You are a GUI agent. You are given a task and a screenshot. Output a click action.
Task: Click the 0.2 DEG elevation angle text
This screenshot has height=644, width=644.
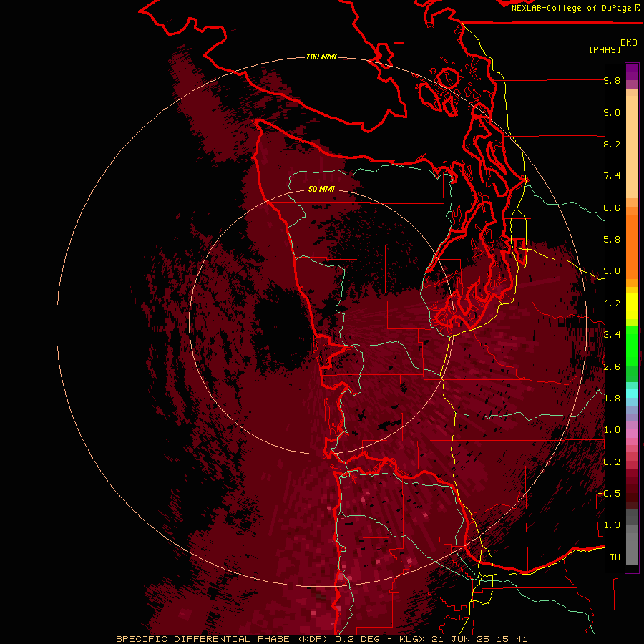click(358, 639)
